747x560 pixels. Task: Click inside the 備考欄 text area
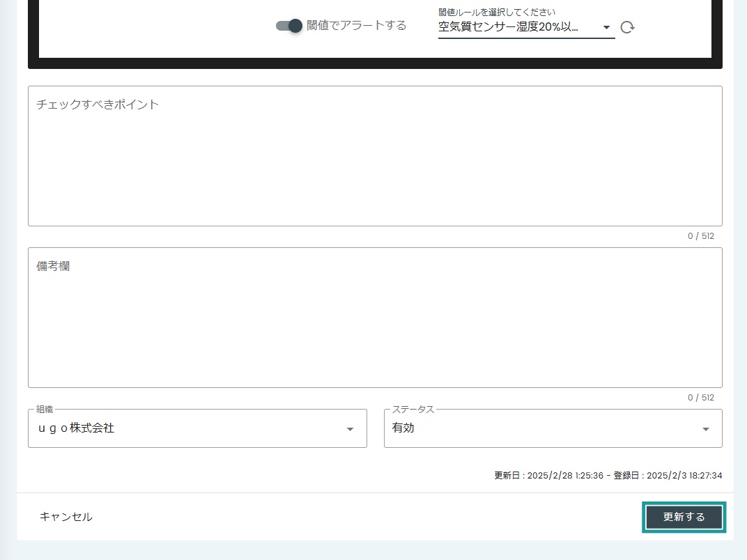click(375, 318)
